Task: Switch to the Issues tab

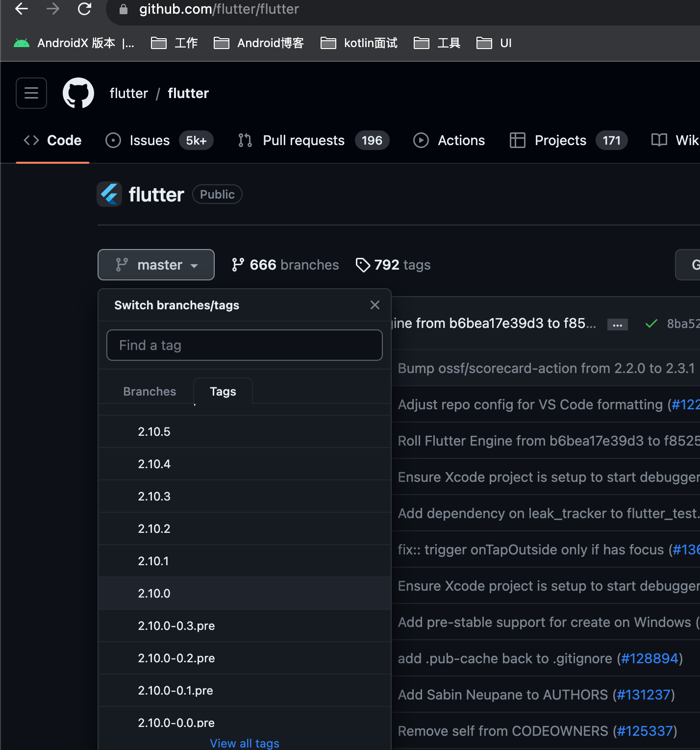Action: (159, 141)
